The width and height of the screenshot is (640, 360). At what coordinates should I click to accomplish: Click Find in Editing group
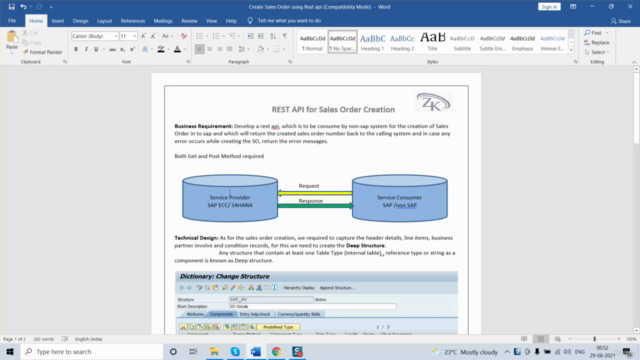point(593,33)
